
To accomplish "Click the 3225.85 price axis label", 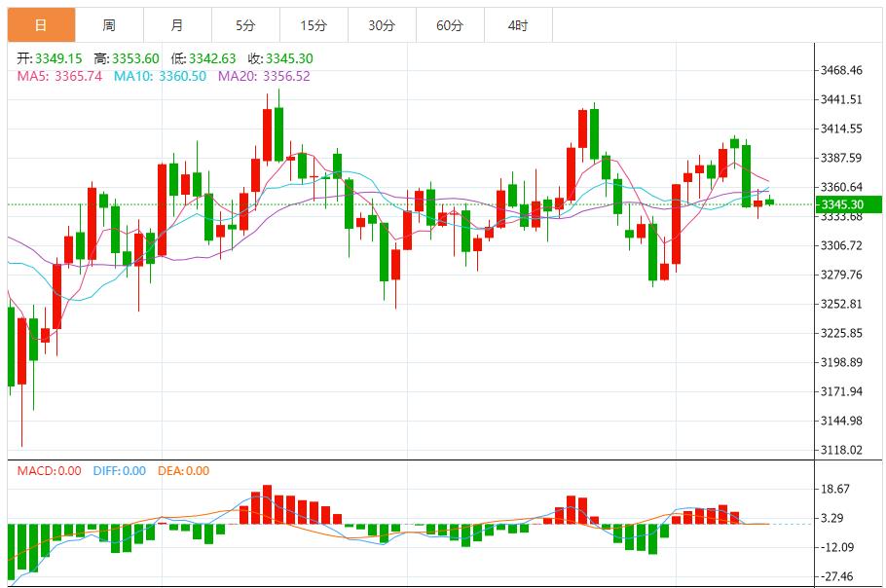I will (841, 333).
